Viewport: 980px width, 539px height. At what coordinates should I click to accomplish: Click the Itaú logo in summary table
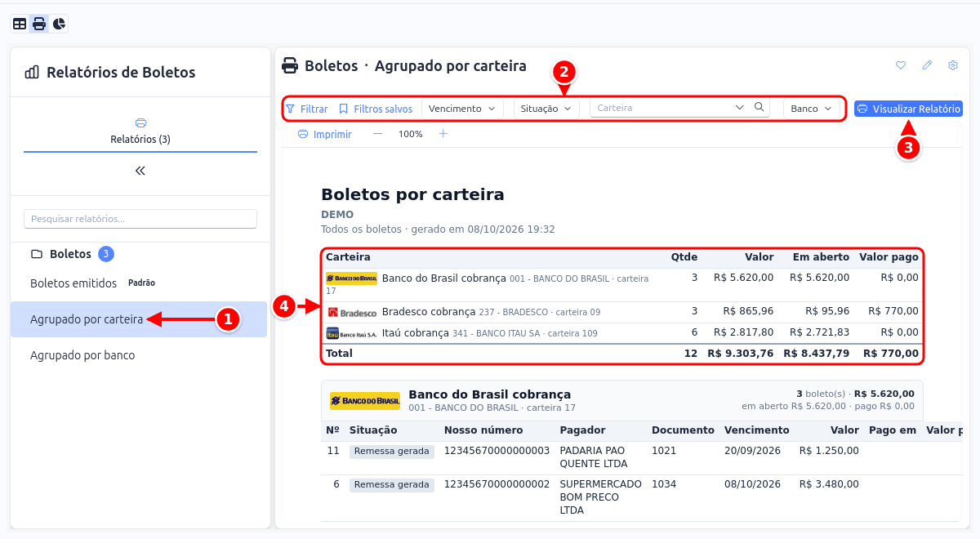pos(351,333)
